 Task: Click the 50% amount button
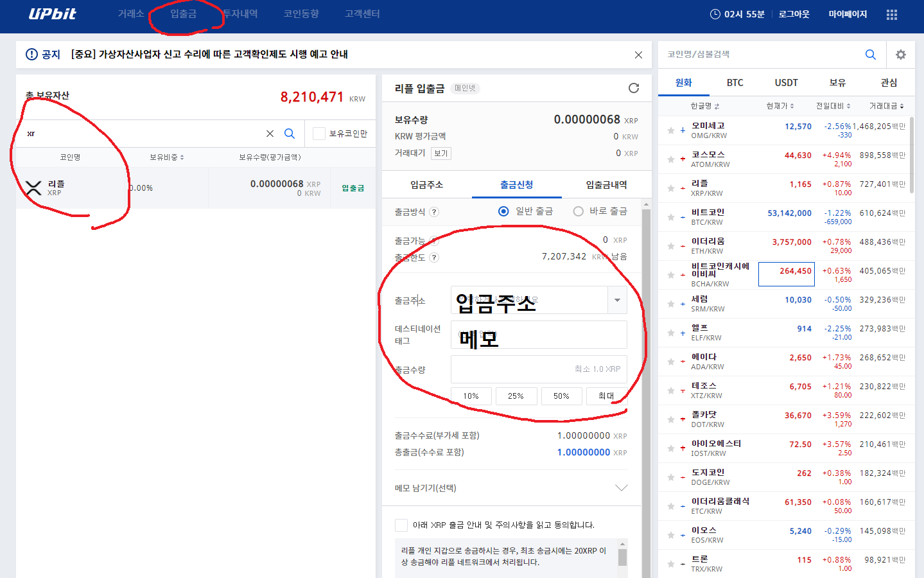561,396
